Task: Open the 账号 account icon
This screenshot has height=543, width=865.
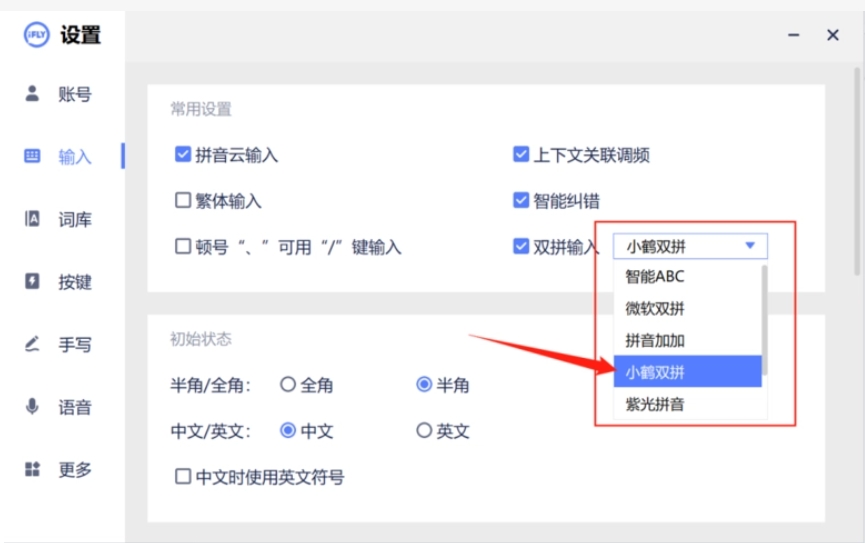Action: tap(32, 93)
